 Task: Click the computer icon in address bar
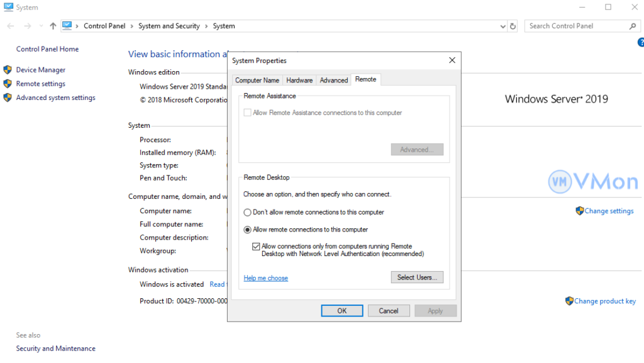pos(67,26)
